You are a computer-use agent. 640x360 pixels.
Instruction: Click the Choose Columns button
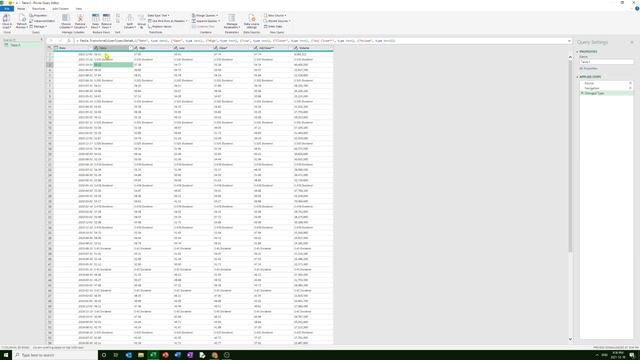tap(66, 21)
